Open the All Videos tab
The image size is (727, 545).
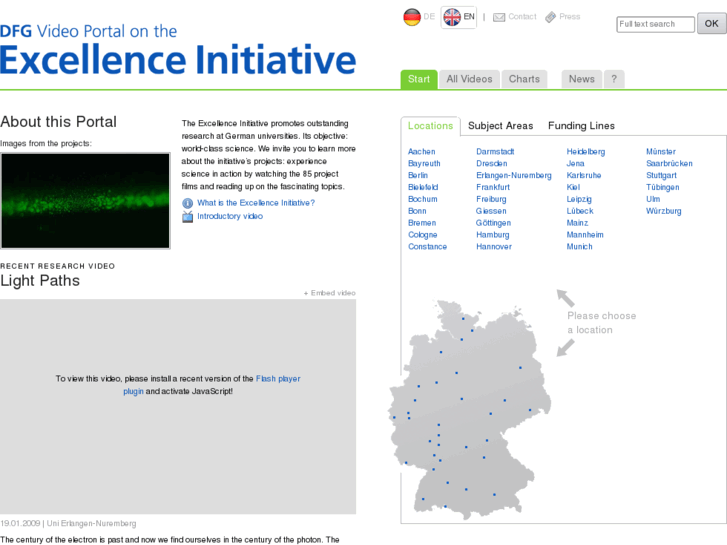[x=469, y=79]
